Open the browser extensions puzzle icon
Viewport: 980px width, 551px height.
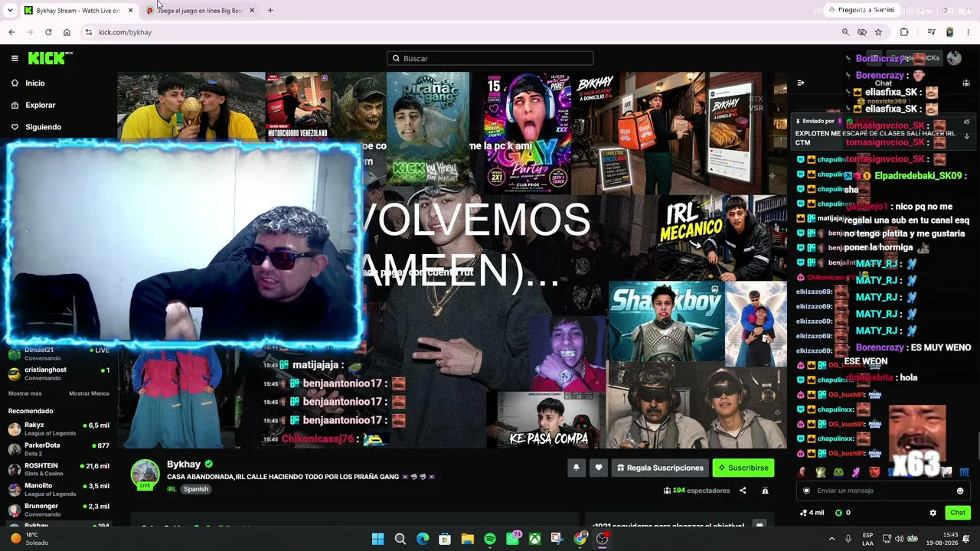pyautogui.click(x=904, y=32)
